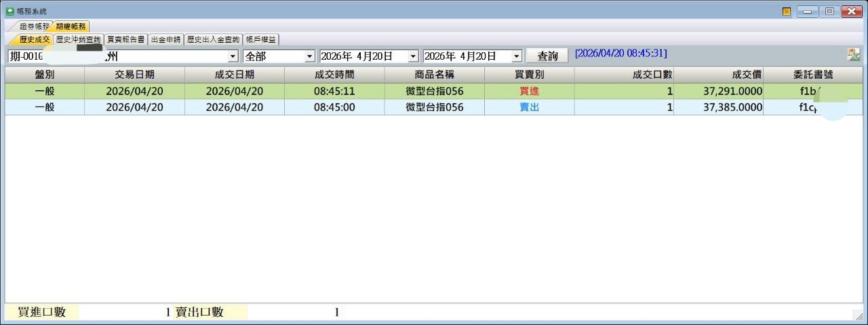The image size is (868, 325).
Task: Open the 買賣報告書 tab
Action: click(125, 39)
